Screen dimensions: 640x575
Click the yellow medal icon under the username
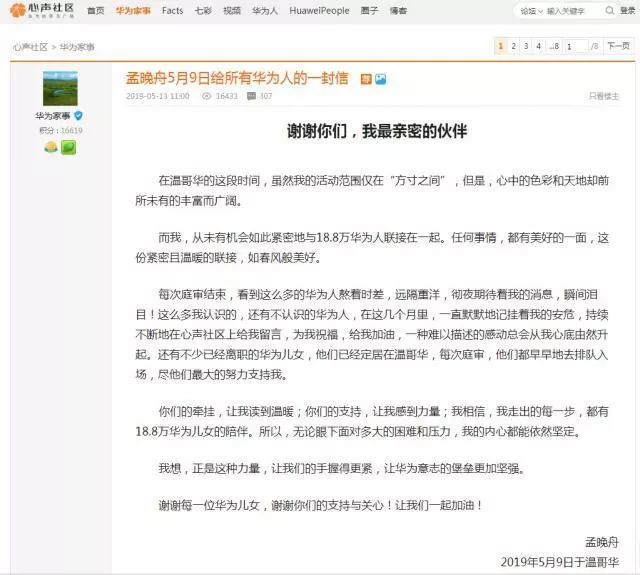coord(51,147)
